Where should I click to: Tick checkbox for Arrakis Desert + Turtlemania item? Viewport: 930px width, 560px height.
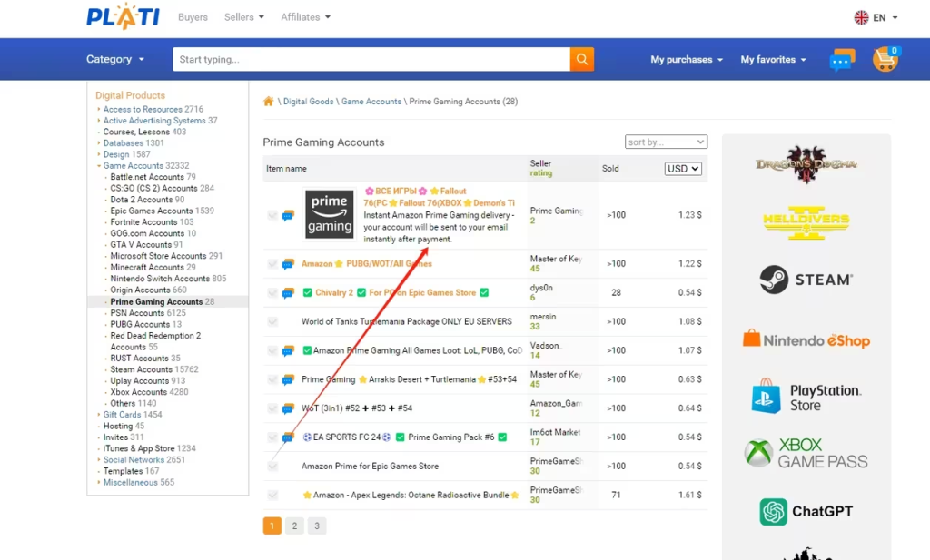[272, 380]
